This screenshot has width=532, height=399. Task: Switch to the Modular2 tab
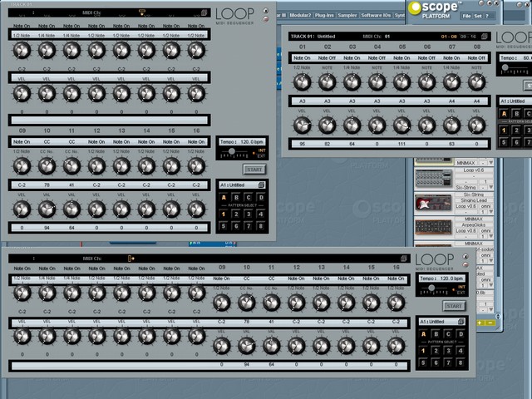click(x=300, y=15)
